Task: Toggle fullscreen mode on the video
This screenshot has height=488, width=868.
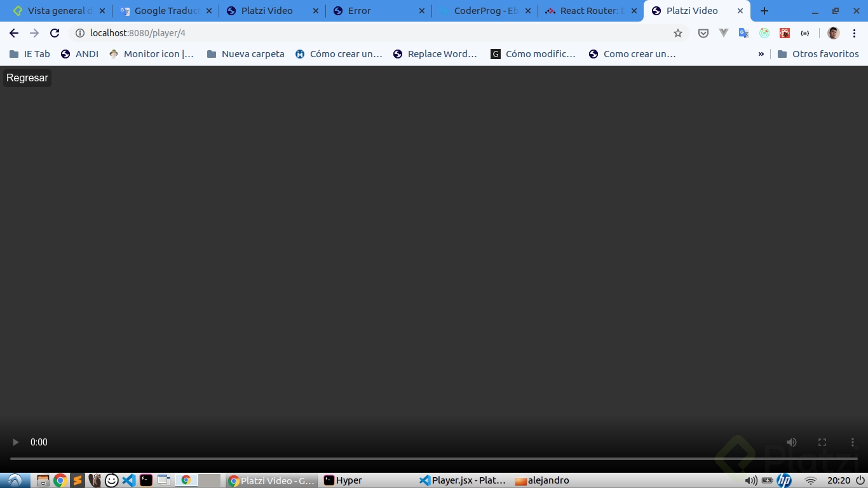Action: click(822, 442)
